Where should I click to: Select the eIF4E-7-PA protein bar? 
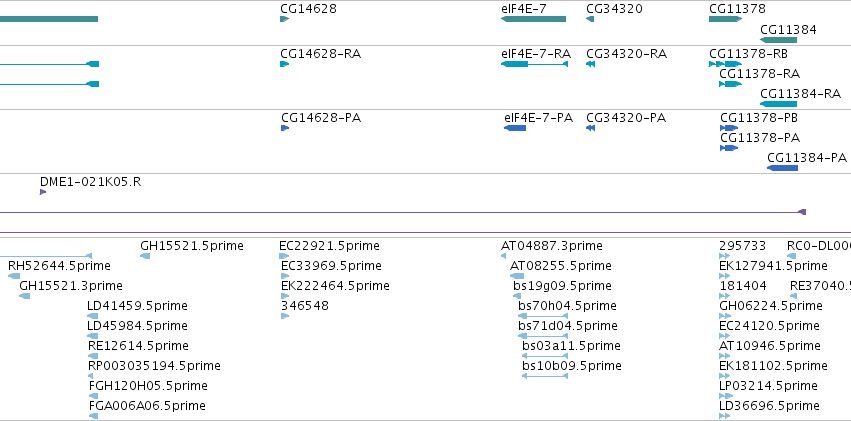(x=515, y=128)
